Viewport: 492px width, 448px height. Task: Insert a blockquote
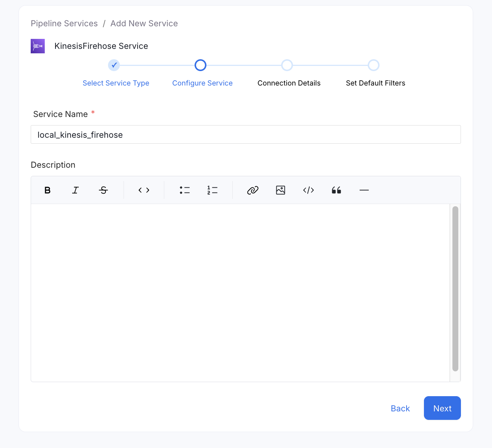[336, 190]
